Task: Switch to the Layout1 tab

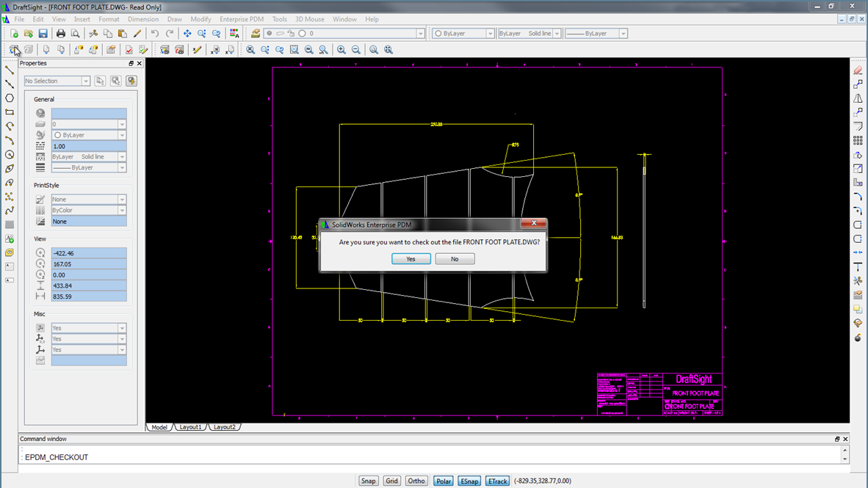Action: point(189,427)
